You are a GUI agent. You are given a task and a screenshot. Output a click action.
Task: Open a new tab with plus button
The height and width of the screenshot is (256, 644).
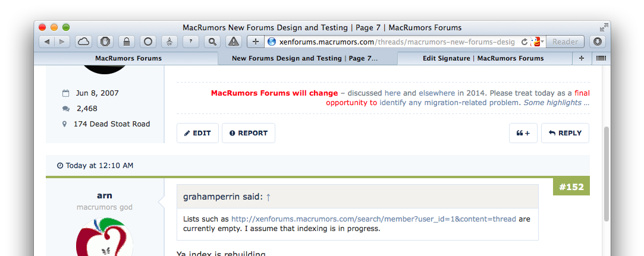click(x=582, y=58)
